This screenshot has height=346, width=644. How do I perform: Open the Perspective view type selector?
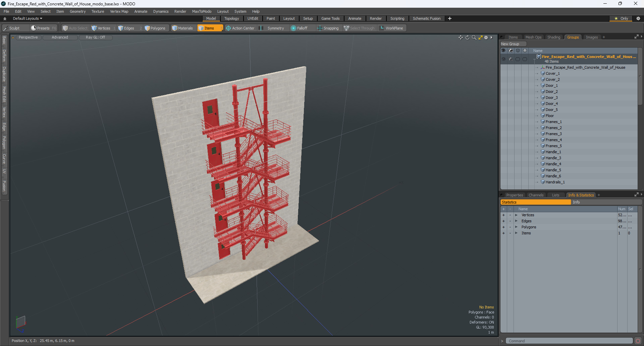click(x=28, y=38)
